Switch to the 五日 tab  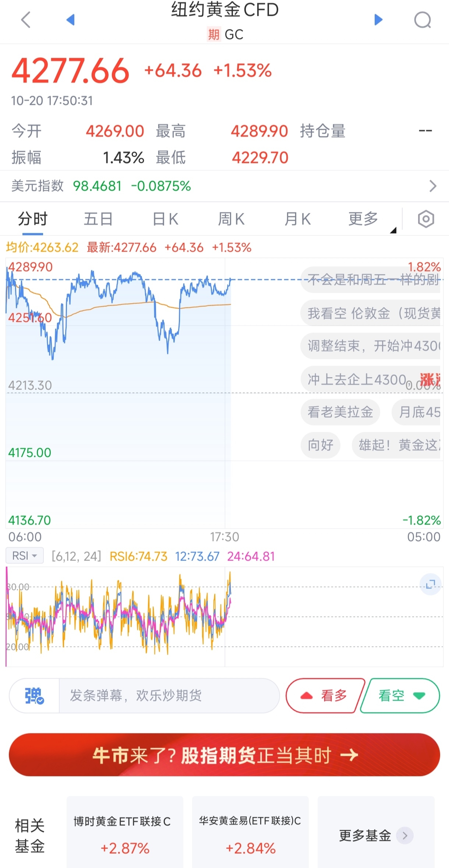click(98, 219)
